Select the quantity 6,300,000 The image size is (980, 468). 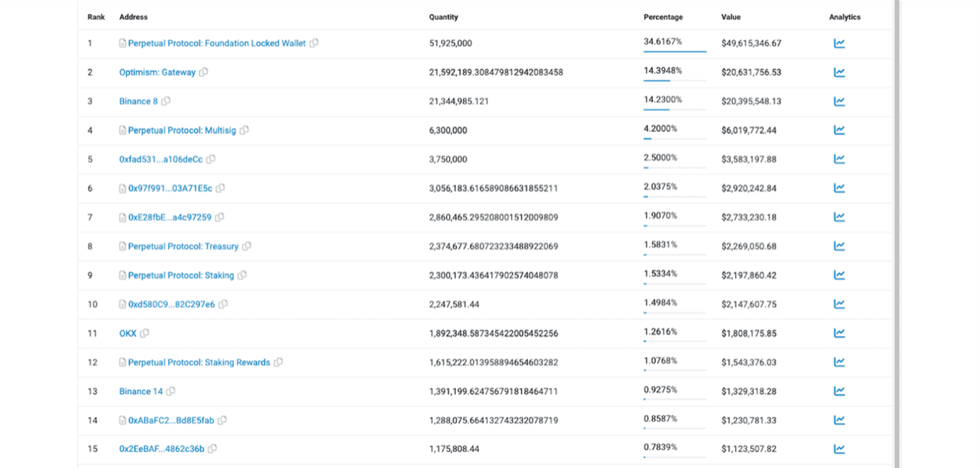pos(448,130)
